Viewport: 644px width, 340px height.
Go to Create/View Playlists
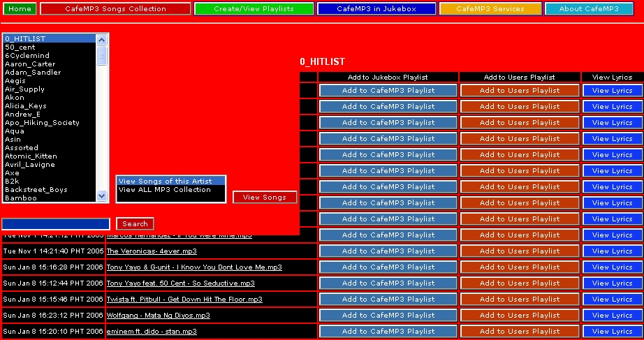tap(254, 9)
